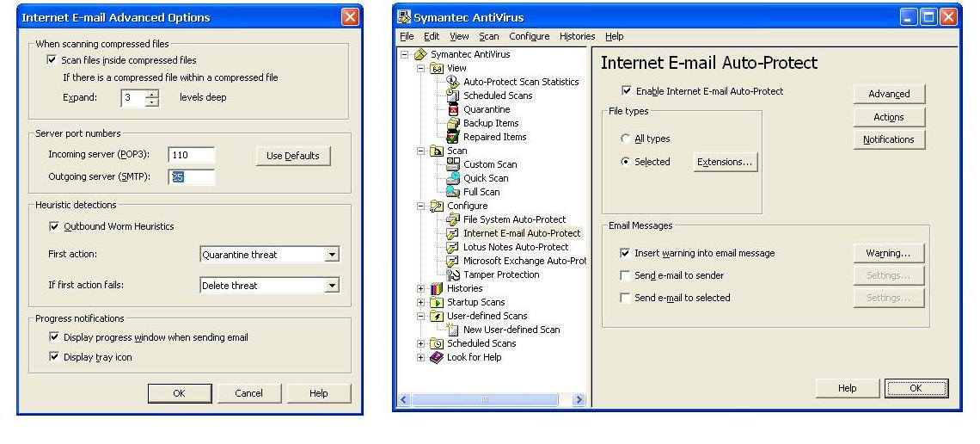Click OK in Advanced Options dialog
The image size is (980, 444).
(x=180, y=392)
